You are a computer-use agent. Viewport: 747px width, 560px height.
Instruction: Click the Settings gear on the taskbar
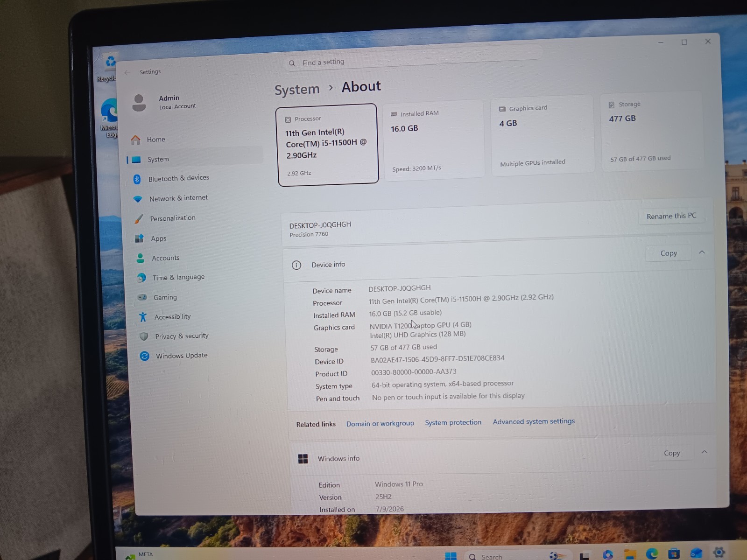coord(719,552)
